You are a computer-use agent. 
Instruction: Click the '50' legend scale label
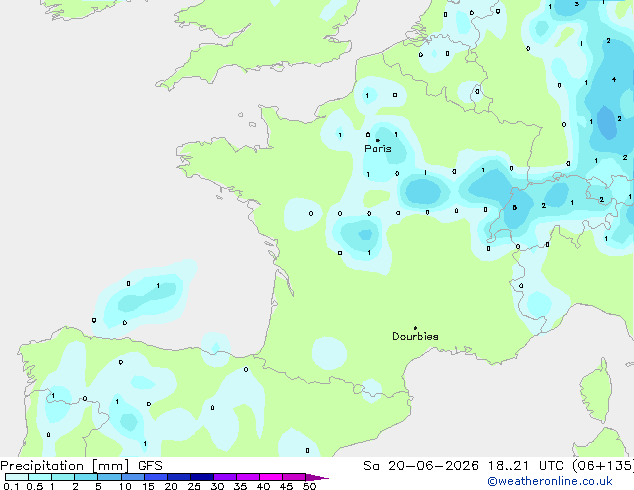pos(310,486)
